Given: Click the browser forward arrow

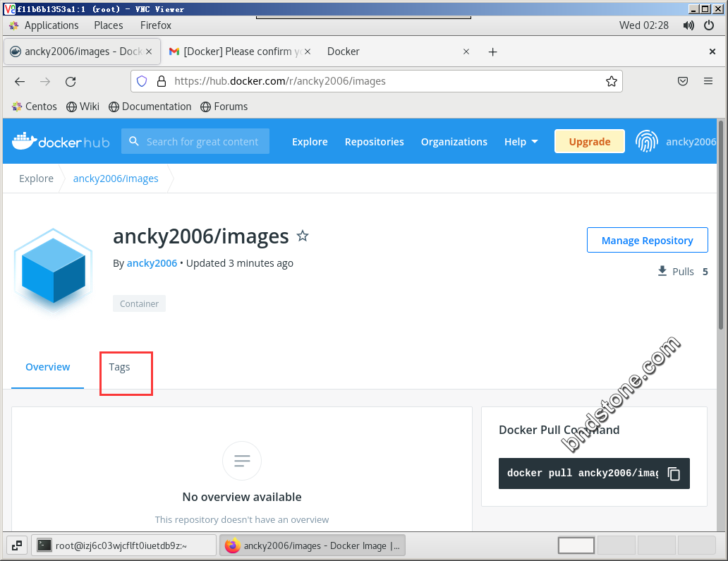Looking at the screenshot, I should [x=45, y=82].
